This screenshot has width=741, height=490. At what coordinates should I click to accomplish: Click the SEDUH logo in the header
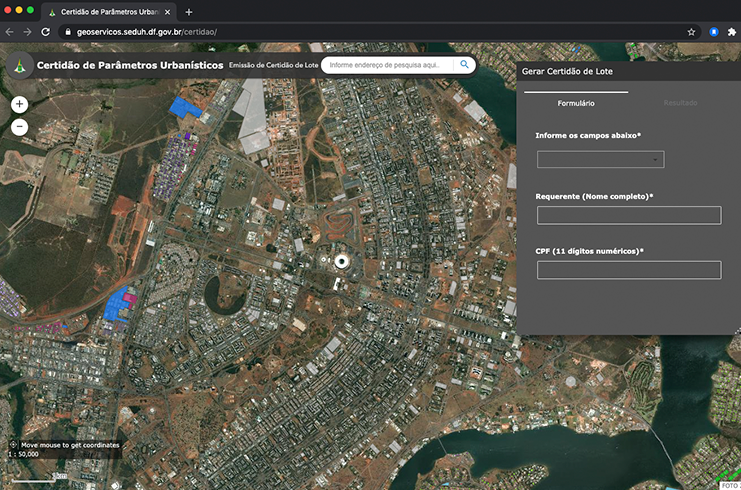[x=19, y=66]
